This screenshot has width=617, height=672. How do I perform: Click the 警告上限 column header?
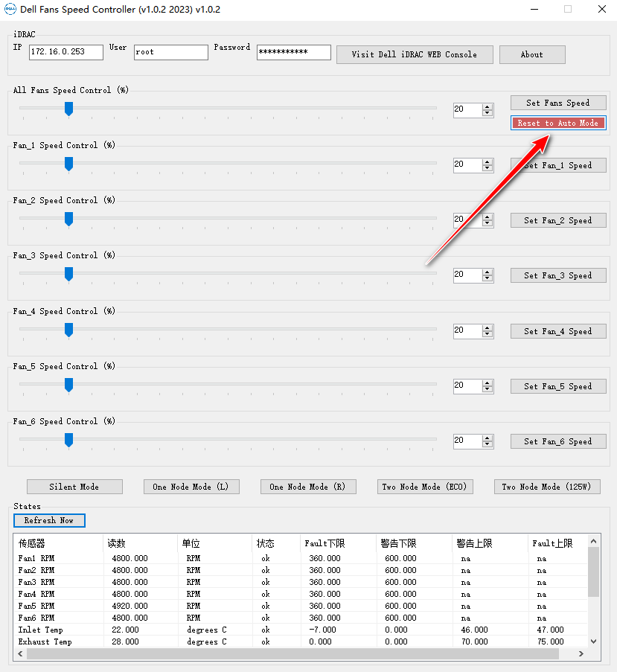point(490,543)
